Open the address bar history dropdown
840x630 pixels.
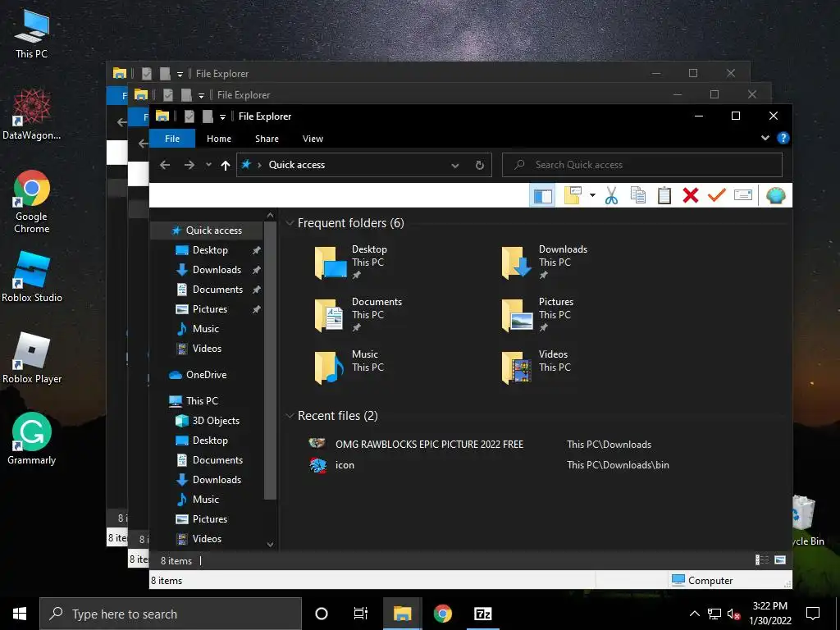coord(454,166)
